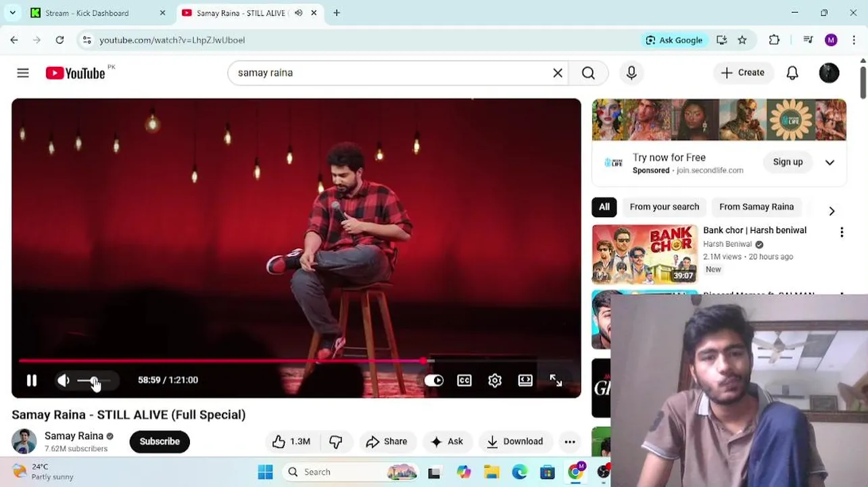The image size is (868, 487).
Task: Open Bank chor video thumbnail
Action: coord(645,254)
